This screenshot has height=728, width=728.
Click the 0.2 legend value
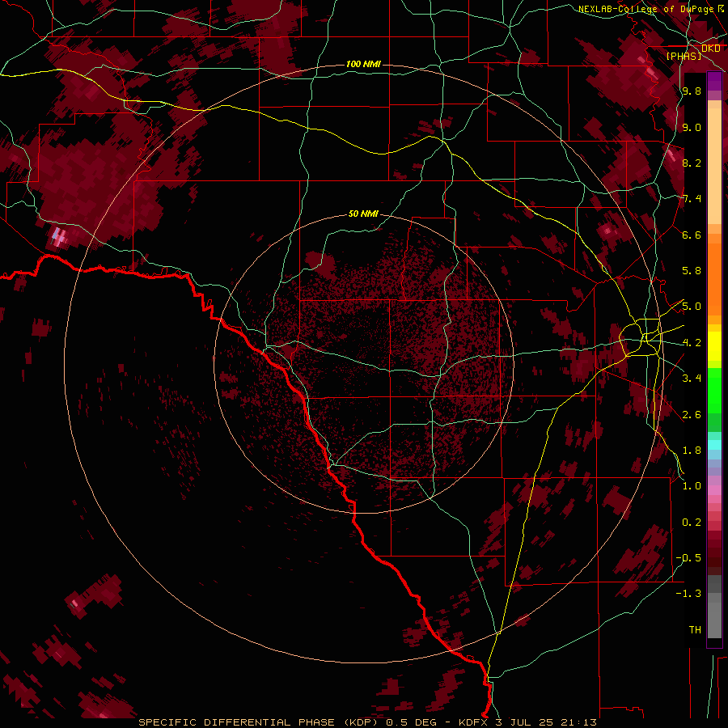click(x=692, y=523)
